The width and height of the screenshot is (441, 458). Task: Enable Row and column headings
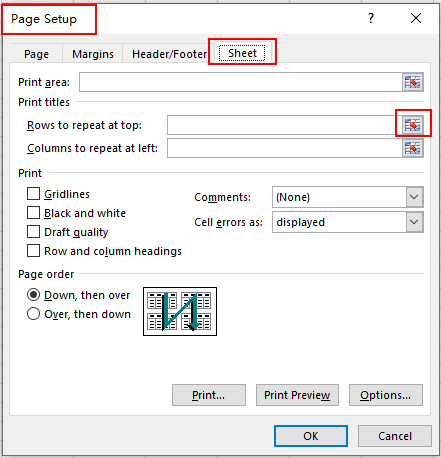33,251
